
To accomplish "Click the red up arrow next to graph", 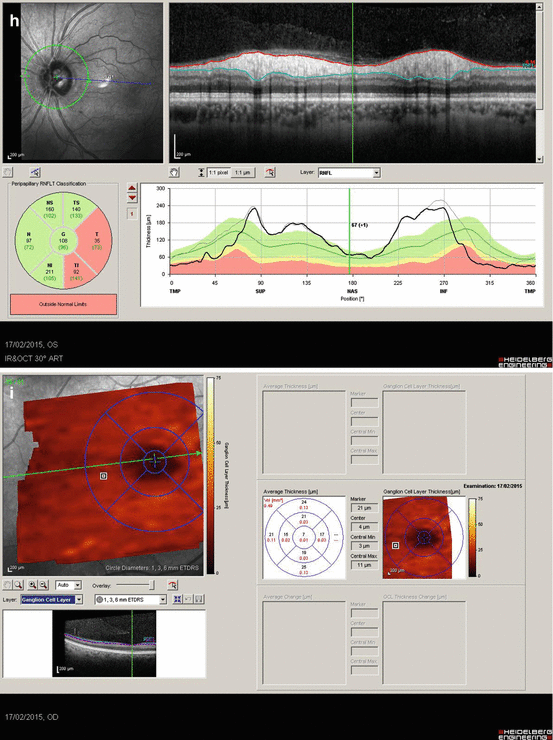I will click(x=132, y=188).
